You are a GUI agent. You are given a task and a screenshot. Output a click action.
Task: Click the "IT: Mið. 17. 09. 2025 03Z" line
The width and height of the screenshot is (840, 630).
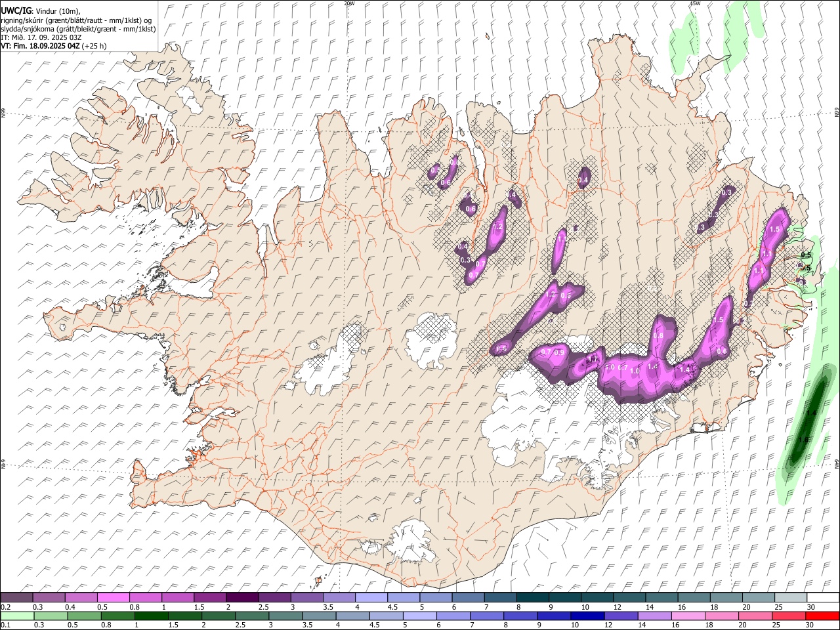pyautogui.click(x=41, y=37)
